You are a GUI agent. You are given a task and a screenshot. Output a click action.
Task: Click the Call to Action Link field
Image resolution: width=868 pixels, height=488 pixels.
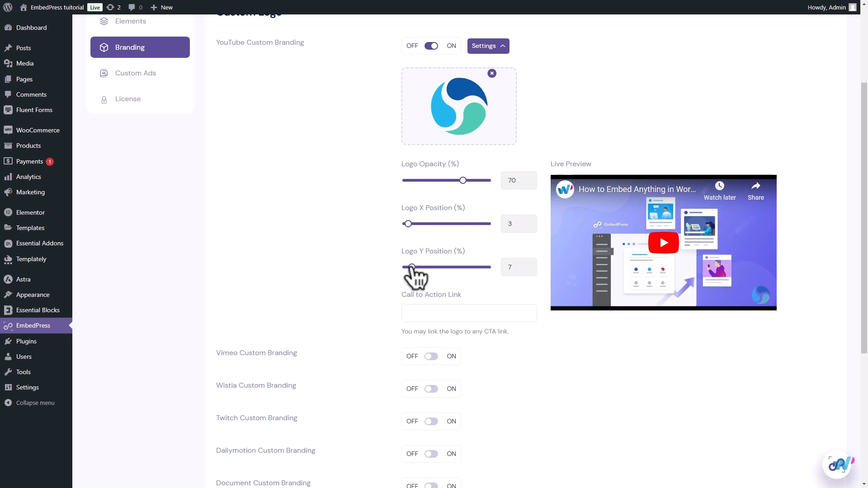[x=469, y=313]
